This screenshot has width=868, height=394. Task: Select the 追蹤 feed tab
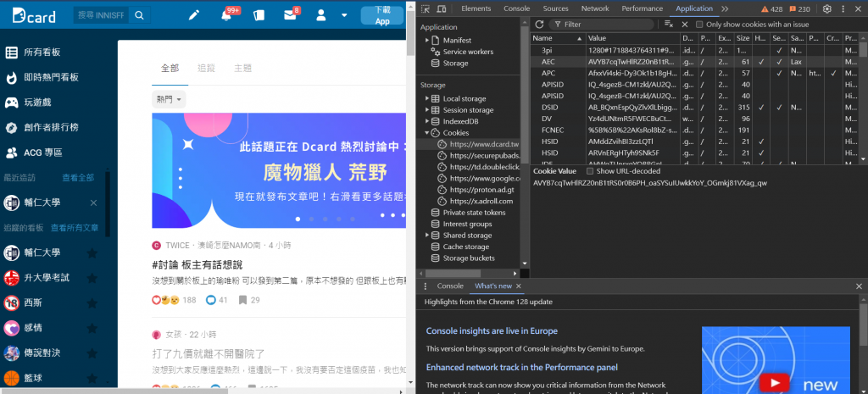[x=207, y=68]
